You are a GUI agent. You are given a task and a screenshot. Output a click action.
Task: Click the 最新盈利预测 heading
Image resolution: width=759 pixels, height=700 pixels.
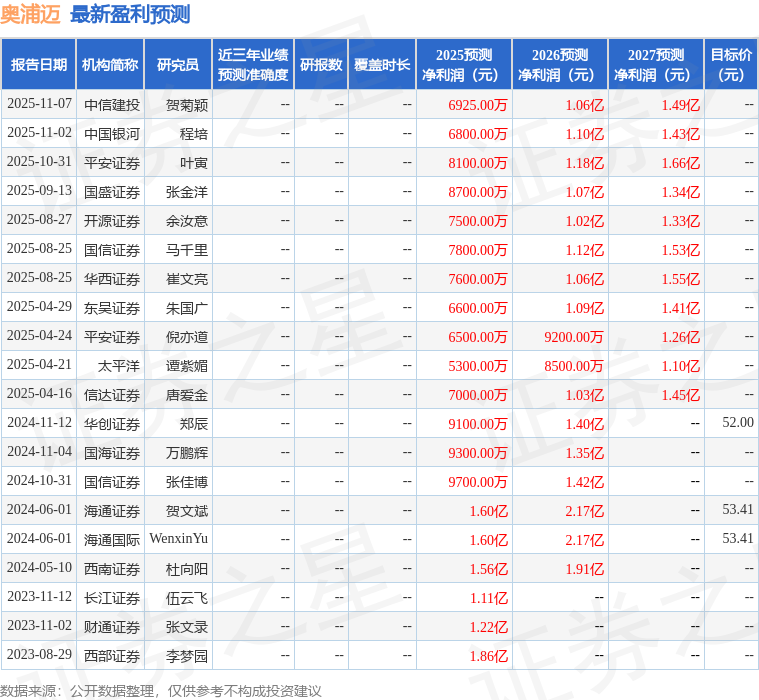coord(130,15)
